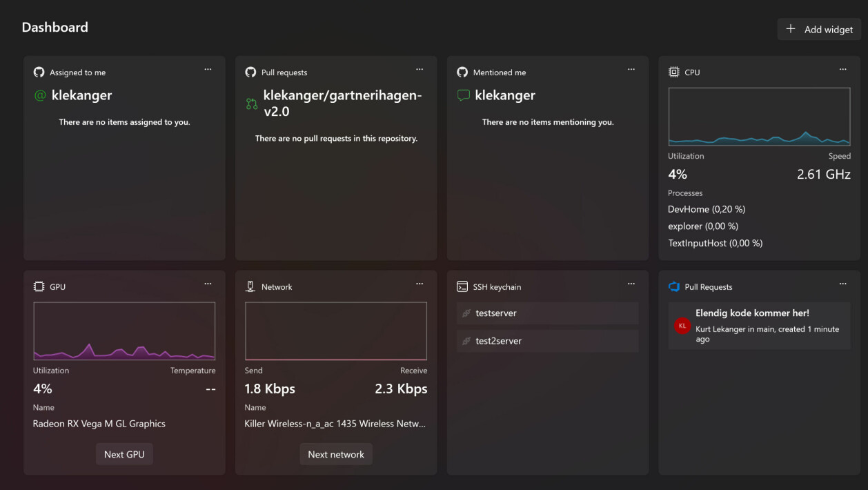Click the GPU utilization graph

(x=124, y=331)
